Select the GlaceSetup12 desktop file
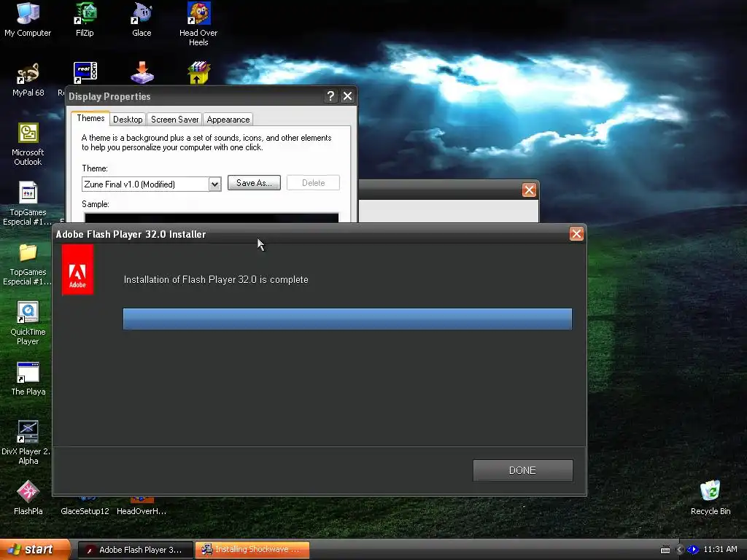 click(x=85, y=506)
